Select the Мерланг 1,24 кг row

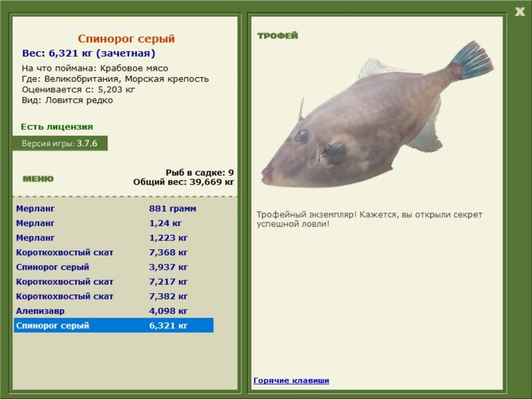coord(114,223)
